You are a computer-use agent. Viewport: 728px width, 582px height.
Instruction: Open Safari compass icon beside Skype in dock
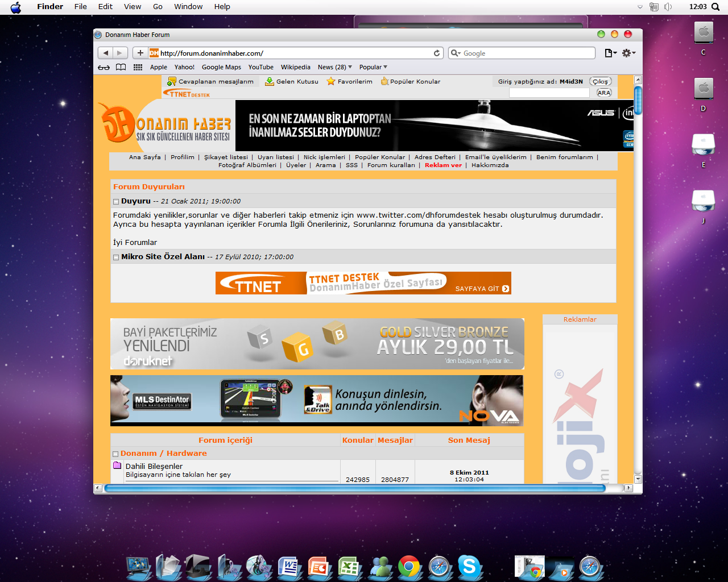coord(439,567)
